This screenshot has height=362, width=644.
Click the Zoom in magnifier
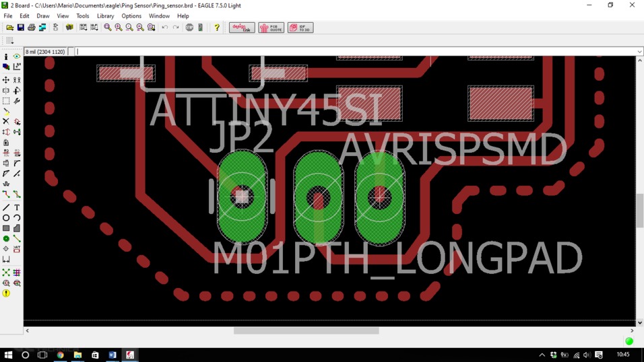click(119, 28)
